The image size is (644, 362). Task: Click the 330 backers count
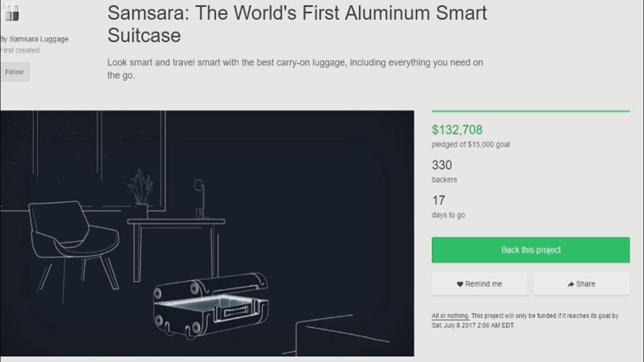pos(442,165)
